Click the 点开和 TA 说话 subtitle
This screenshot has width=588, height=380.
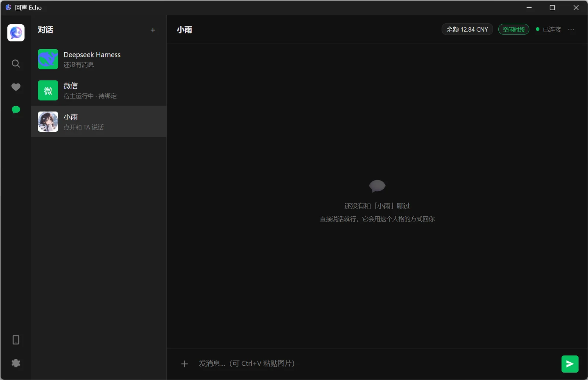coord(84,127)
